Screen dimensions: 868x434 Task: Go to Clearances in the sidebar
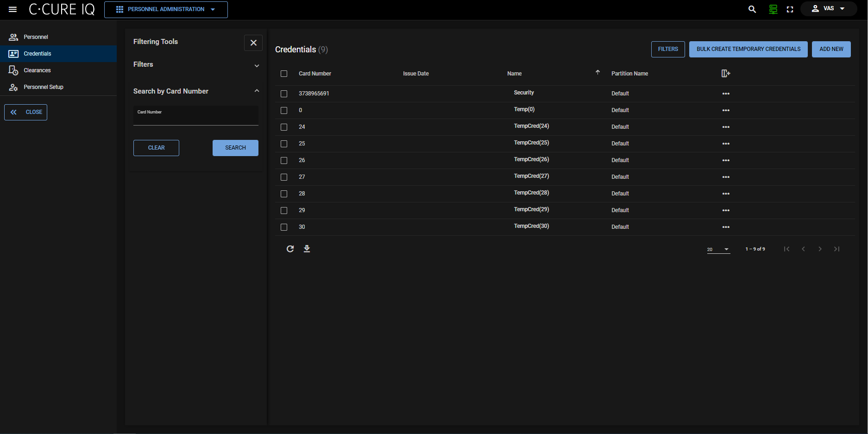tap(37, 70)
